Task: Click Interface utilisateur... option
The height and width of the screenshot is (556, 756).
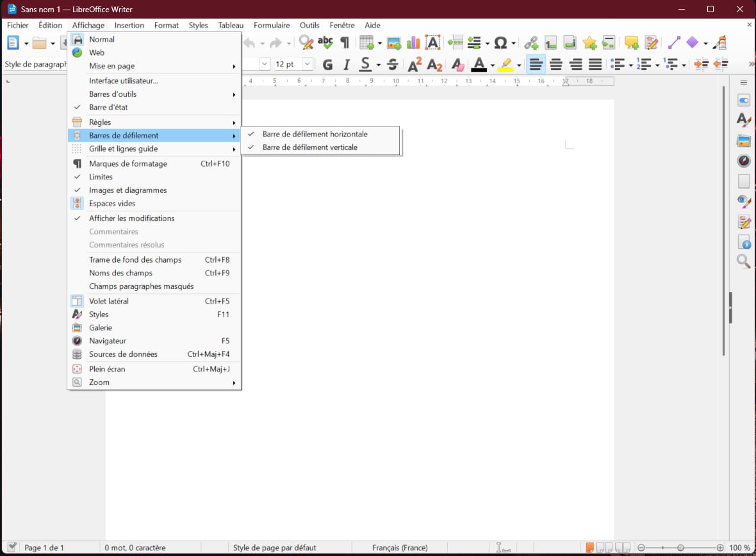Action: (x=123, y=81)
